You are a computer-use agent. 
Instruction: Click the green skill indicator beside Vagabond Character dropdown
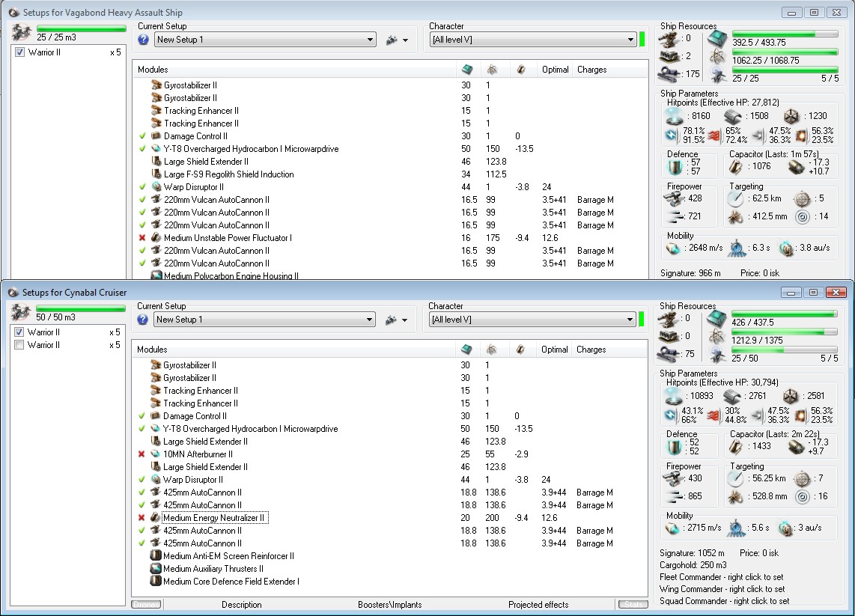point(642,40)
